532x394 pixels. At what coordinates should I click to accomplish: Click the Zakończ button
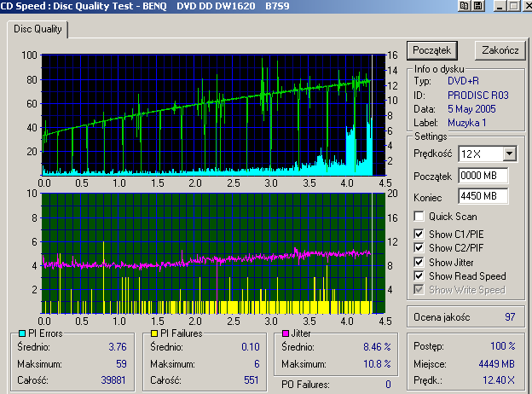tap(500, 50)
